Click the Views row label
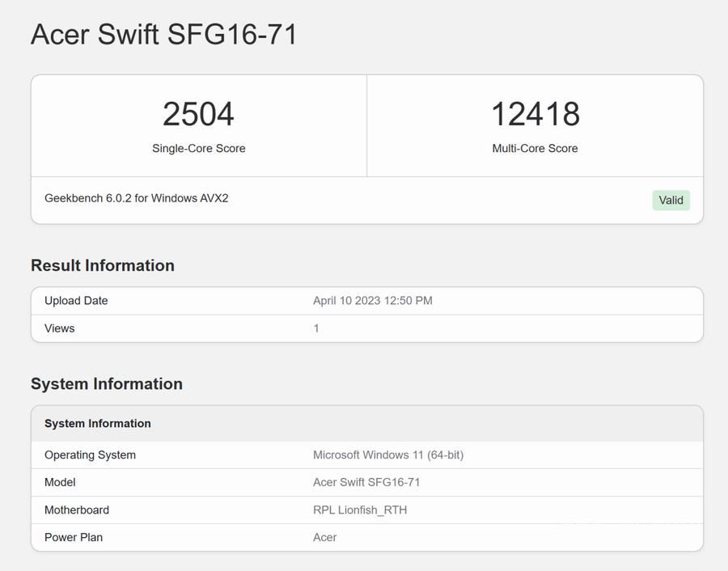The height and width of the screenshot is (571, 728). click(59, 328)
